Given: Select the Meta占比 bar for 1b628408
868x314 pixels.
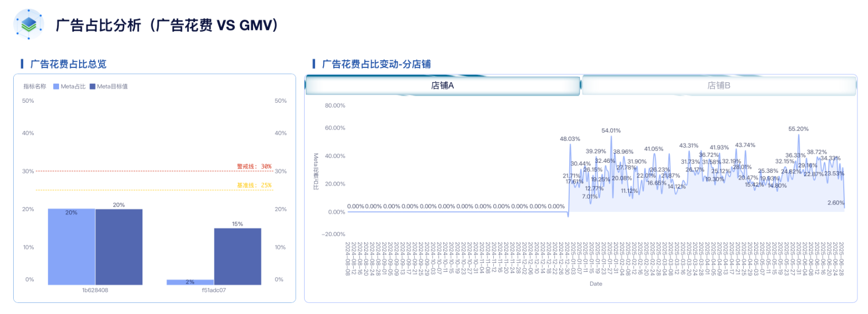Looking at the screenshot, I should click(x=71, y=247).
